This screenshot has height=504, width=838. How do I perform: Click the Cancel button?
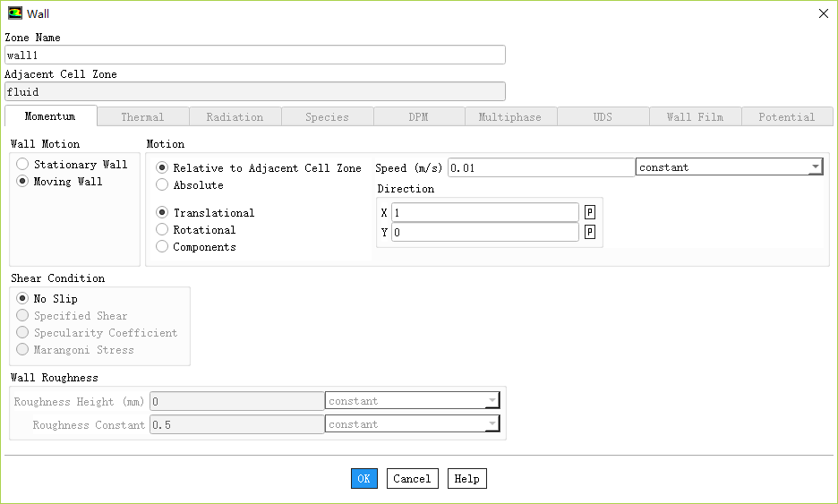click(x=412, y=479)
